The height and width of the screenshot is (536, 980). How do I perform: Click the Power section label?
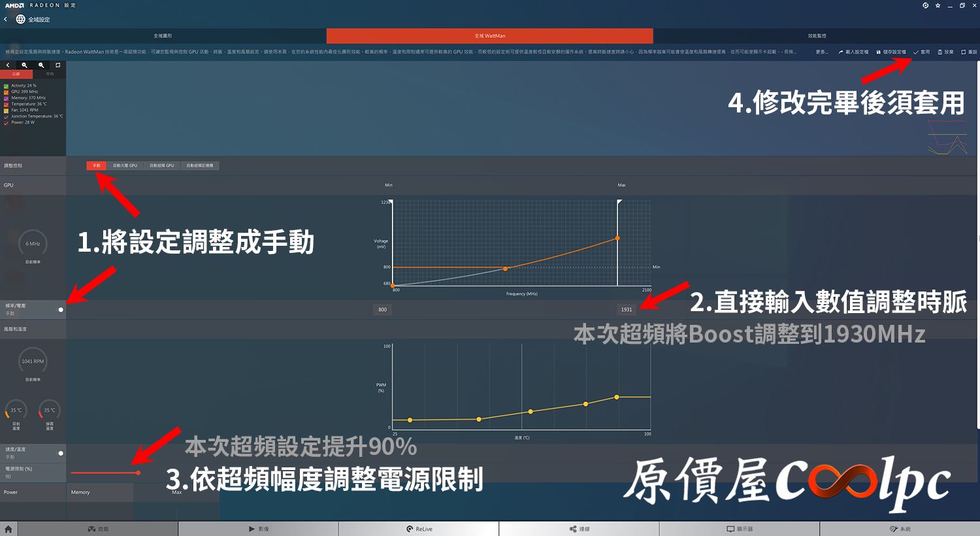pyautogui.click(x=10, y=492)
